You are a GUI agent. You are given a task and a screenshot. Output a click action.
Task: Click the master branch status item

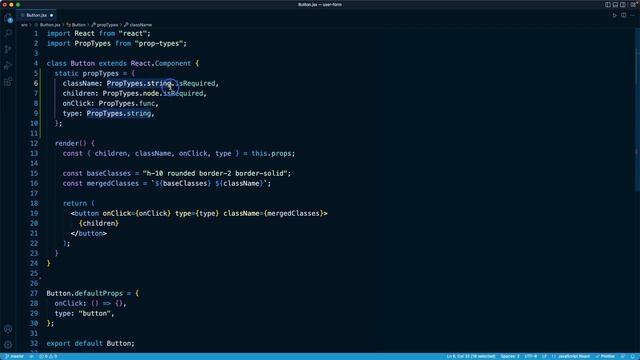(14, 356)
